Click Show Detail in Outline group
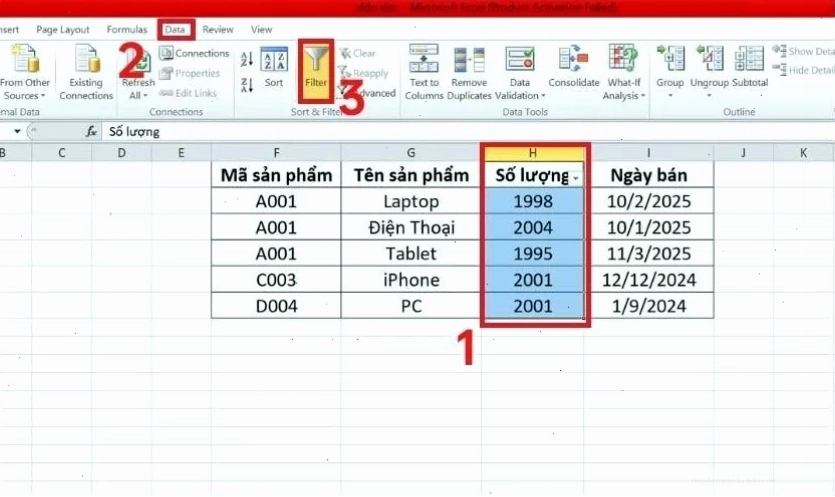Viewport: 835px width, 497px height. [803, 52]
